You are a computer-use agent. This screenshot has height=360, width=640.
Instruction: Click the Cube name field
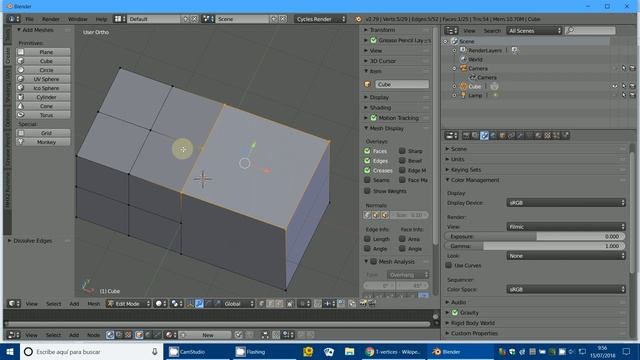tap(402, 84)
